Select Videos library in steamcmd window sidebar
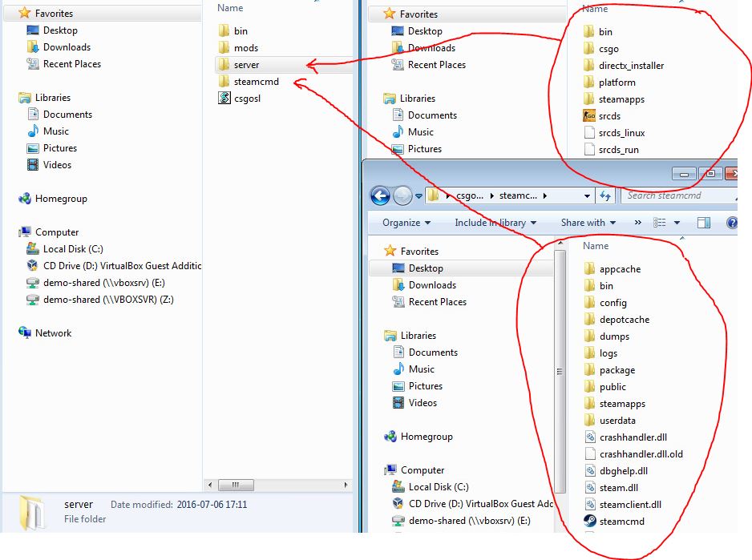The image size is (752, 560). pyautogui.click(x=414, y=403)
